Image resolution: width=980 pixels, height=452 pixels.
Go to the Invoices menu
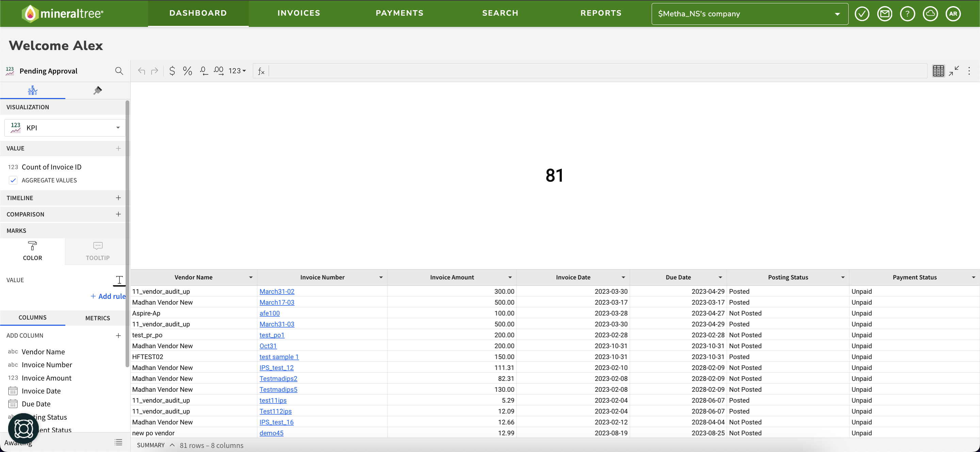pos(299,13)
